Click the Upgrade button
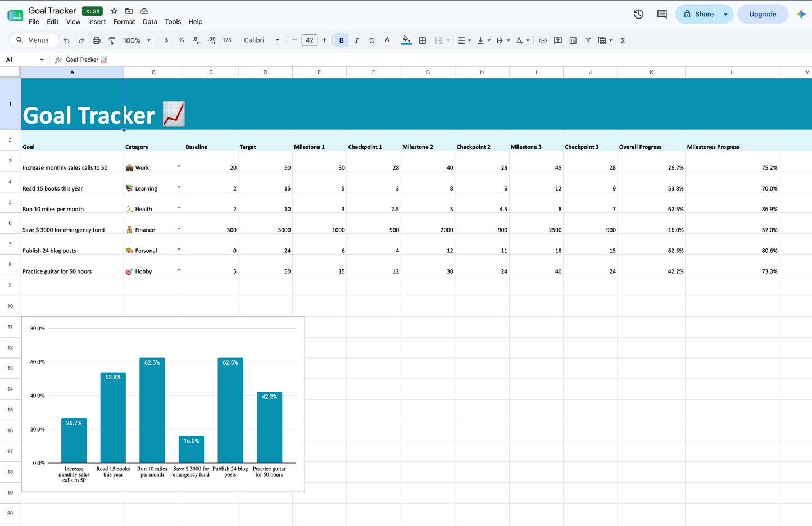812x526 pixels. [x=763, y=14]
